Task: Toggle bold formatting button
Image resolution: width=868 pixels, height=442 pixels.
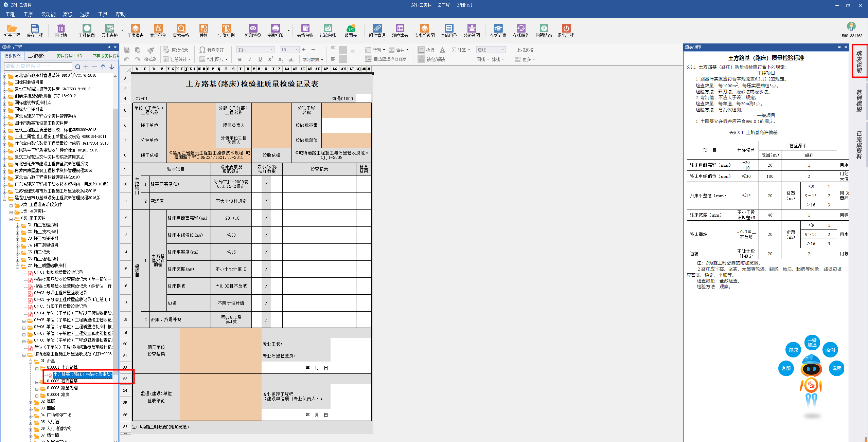Action: click(x=240, y=59)
